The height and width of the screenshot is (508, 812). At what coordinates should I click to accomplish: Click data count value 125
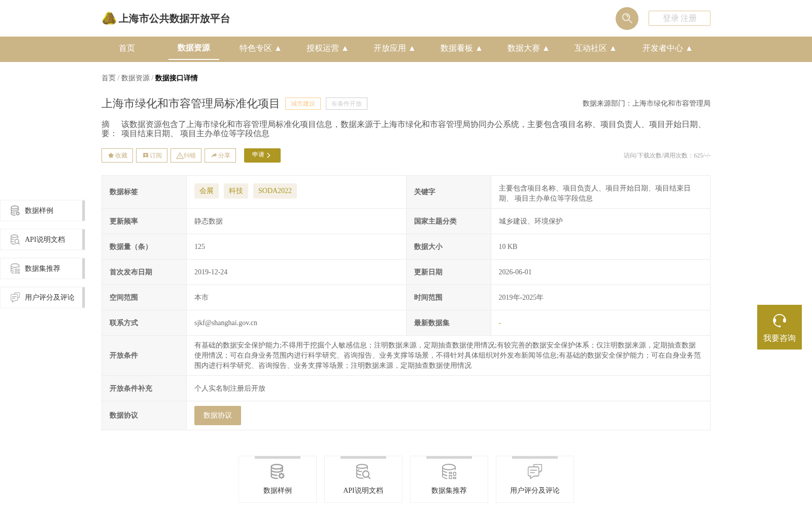pos(200,247)
